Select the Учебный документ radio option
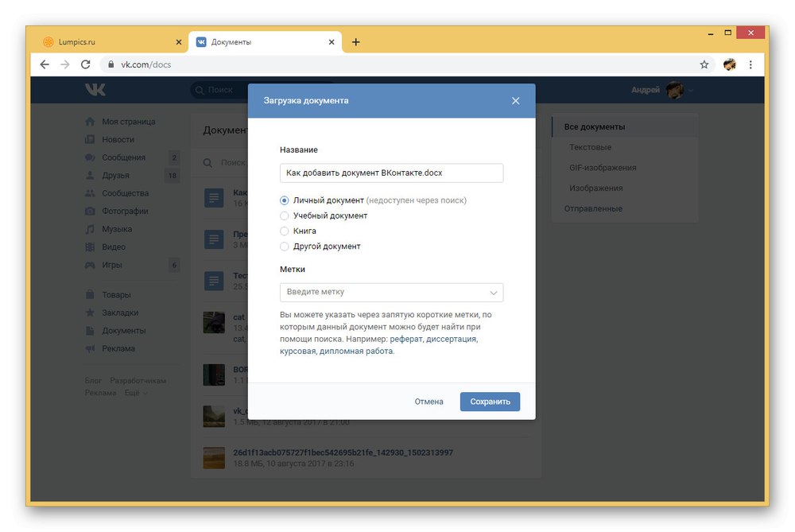The image size is (795, 532). click(x=285, y=216)
